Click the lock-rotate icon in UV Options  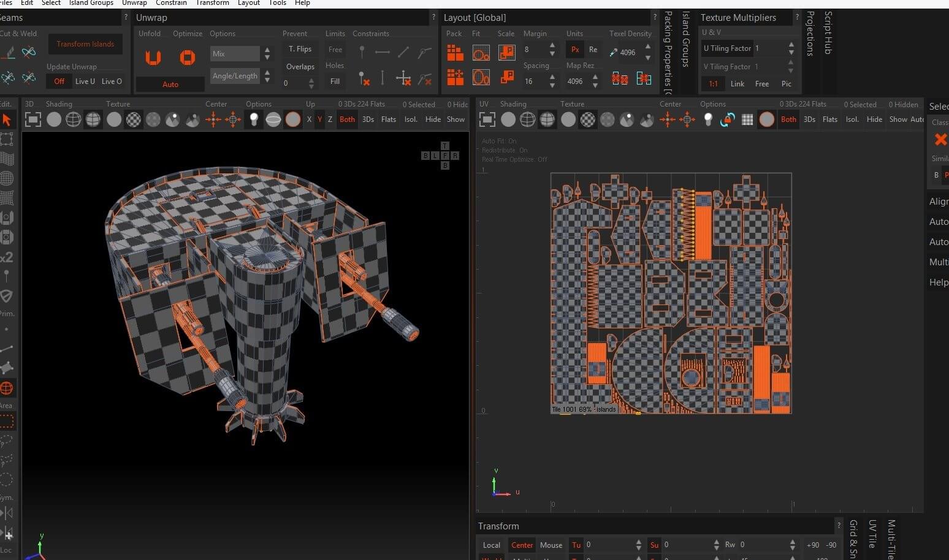(x=727, y=119)
